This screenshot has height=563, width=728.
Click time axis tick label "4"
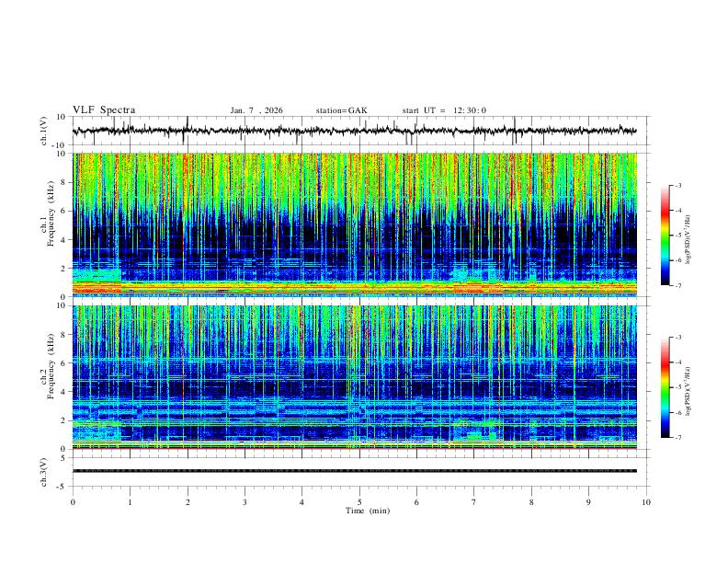(x=302, y=502)
